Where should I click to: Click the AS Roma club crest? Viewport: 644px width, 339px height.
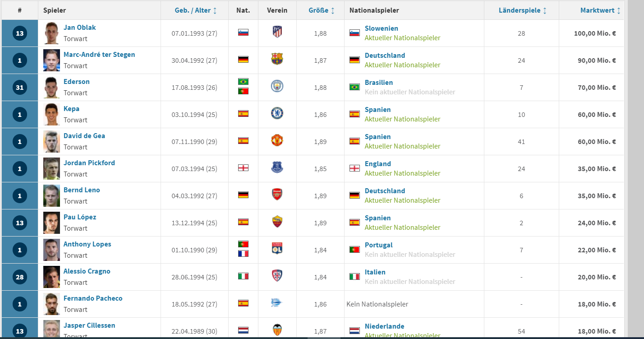(277, 221)
